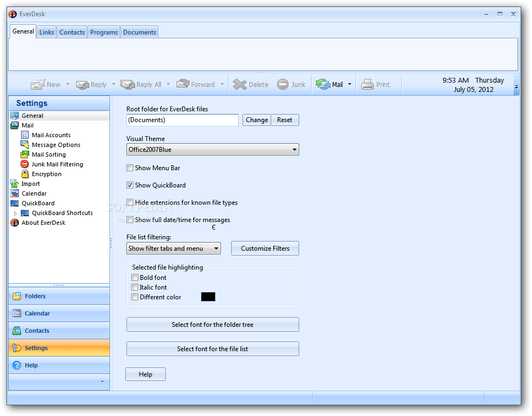Click the Import tree icon
The width and height of the screenshot is (532, 416).
pyautogui.click(x=15, y=184)
